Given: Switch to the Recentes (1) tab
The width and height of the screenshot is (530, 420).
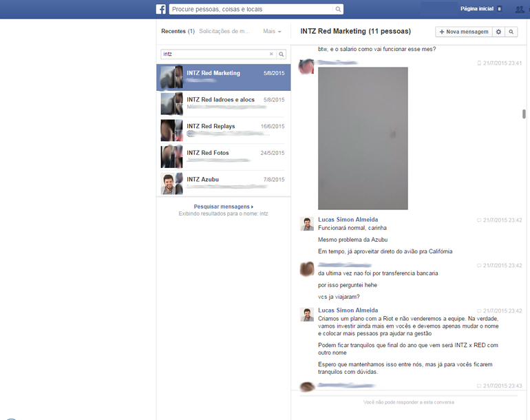Looking at the screenshot, I should (x=178, y=31).
